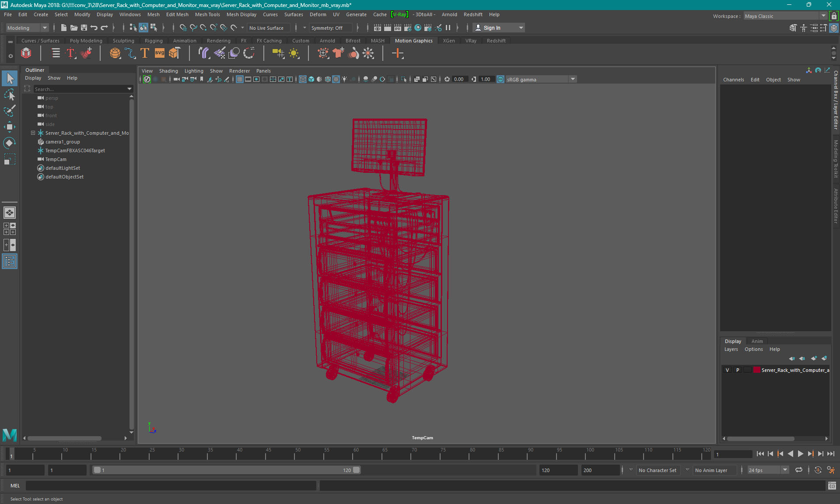Click the Open Scene folder icon
Viewport: 840px width, 504px height.
tap(73, 28)
